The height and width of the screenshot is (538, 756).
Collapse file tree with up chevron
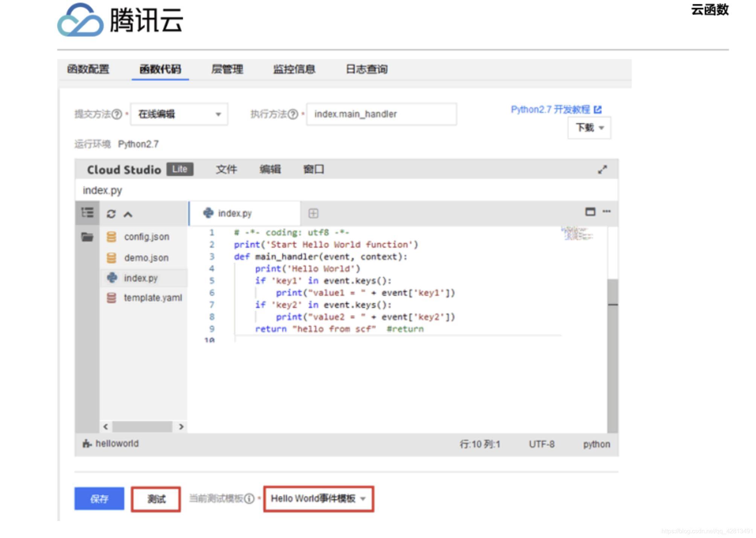(x=128, y=214)
